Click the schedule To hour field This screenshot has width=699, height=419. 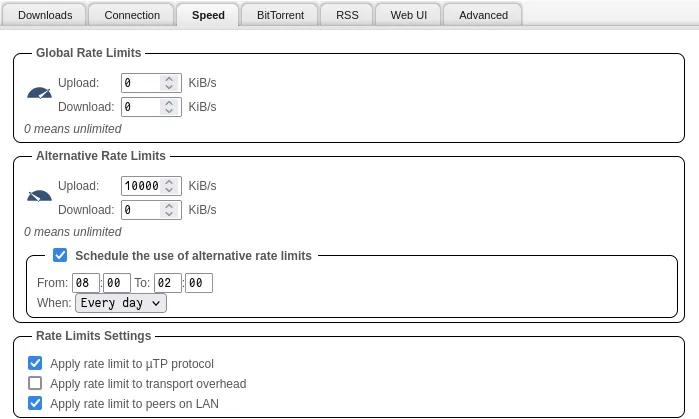pos(166,283)
